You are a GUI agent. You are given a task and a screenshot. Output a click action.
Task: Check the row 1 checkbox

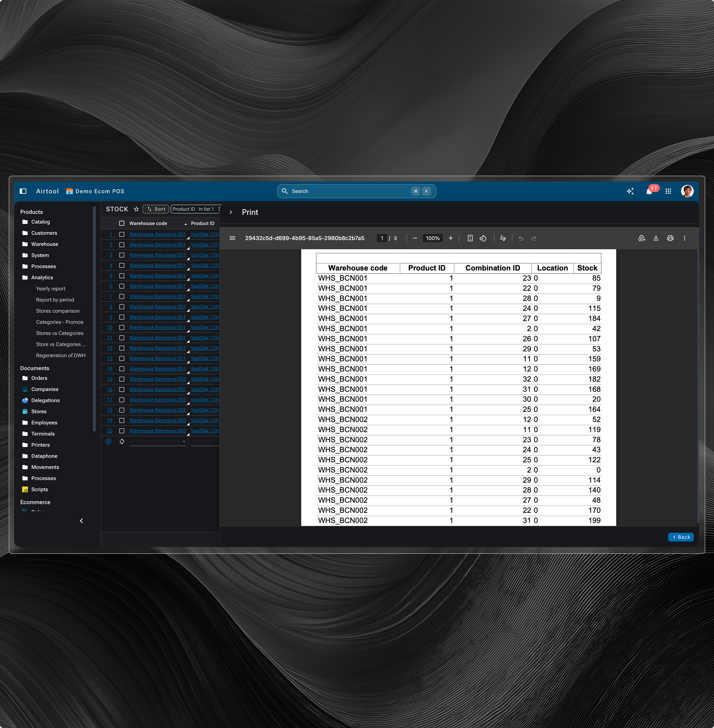tap(122, 234)
